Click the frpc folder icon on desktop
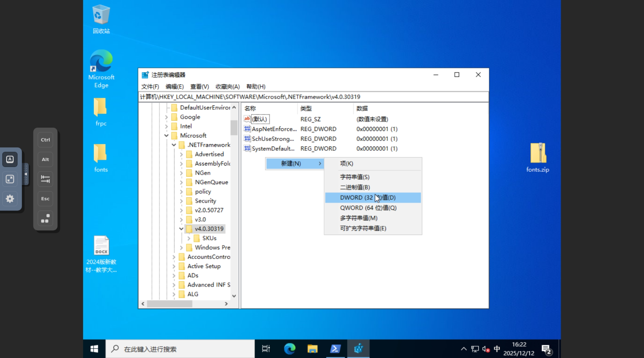Image resolution: width=644 pixels, height=358 pixels. pos(101,108)
